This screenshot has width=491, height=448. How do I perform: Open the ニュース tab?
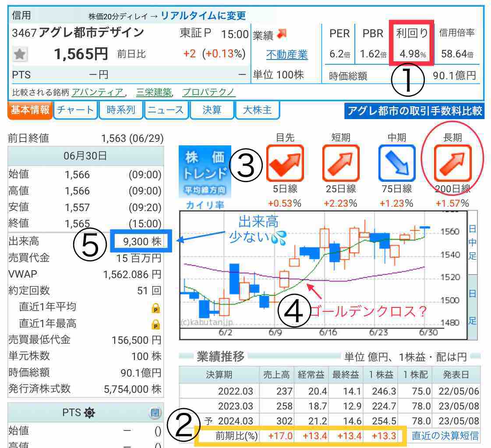[166, 110]
